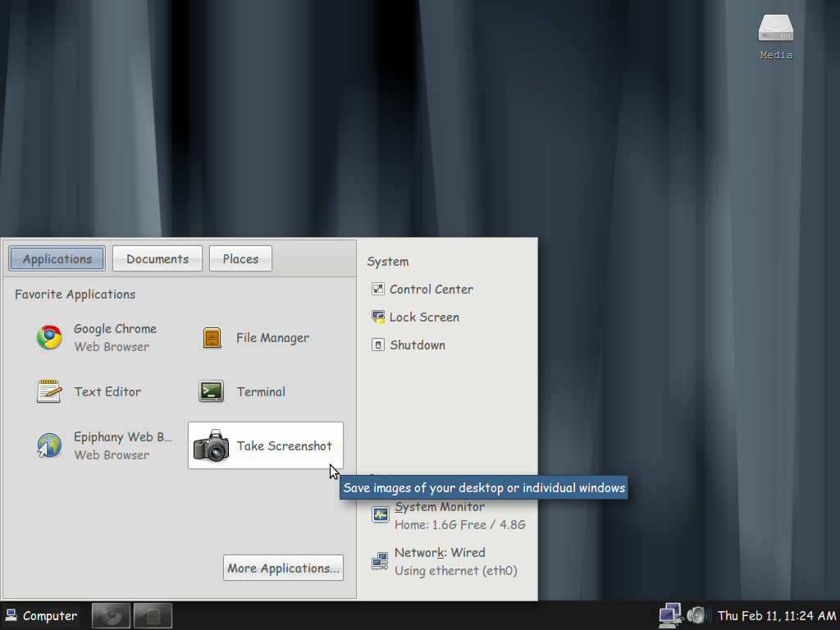Viewport: 840px width, 630px height.
Task: Click the Network wired computers icon
Action: click(x=380, y=561)
